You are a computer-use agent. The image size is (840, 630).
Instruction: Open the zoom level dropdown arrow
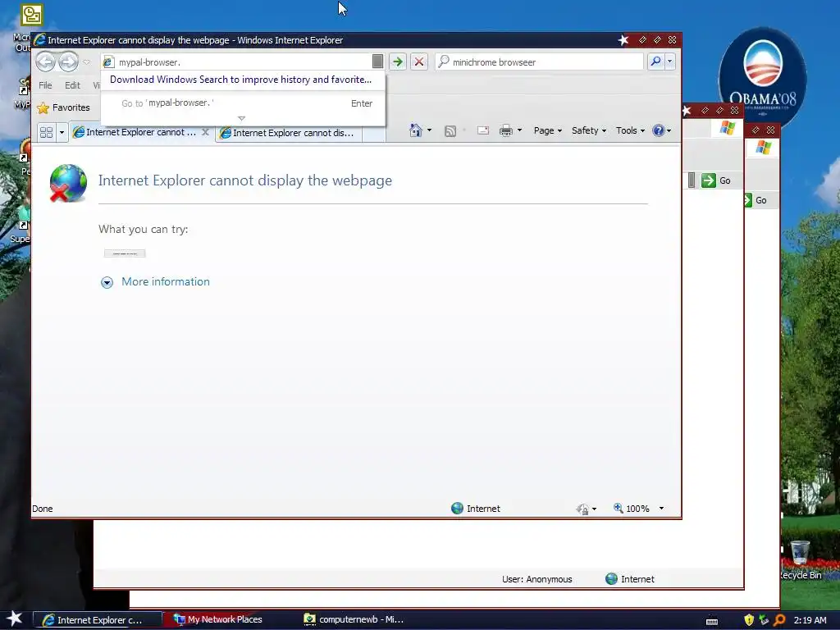pyautogui.click(x=662, y=509)
